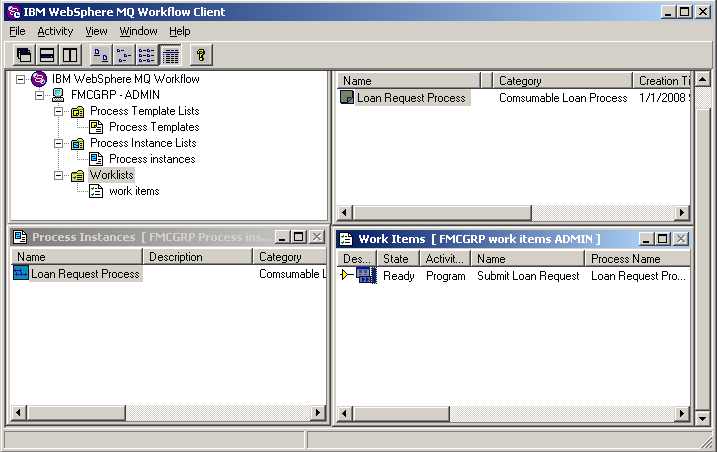Maximize the Process Instances window
Image resolution: width=717 pixels, height=452 pixels.
tap(299, 237)
